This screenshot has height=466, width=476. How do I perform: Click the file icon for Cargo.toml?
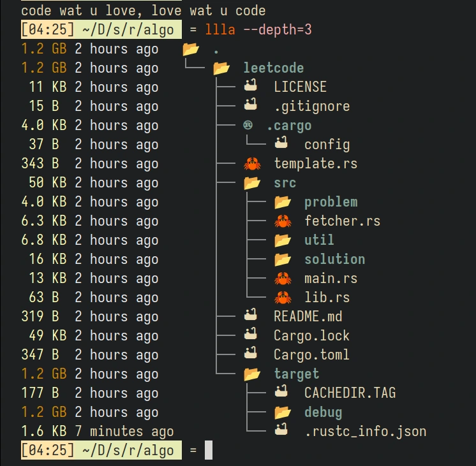pyautogui.click(x=251, y=354)
